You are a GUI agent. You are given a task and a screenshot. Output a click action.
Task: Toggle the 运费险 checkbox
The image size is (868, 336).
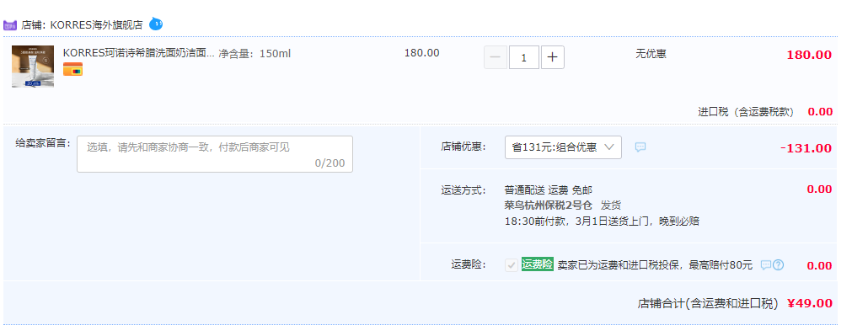pyautogui.click(x=512, y=265)
